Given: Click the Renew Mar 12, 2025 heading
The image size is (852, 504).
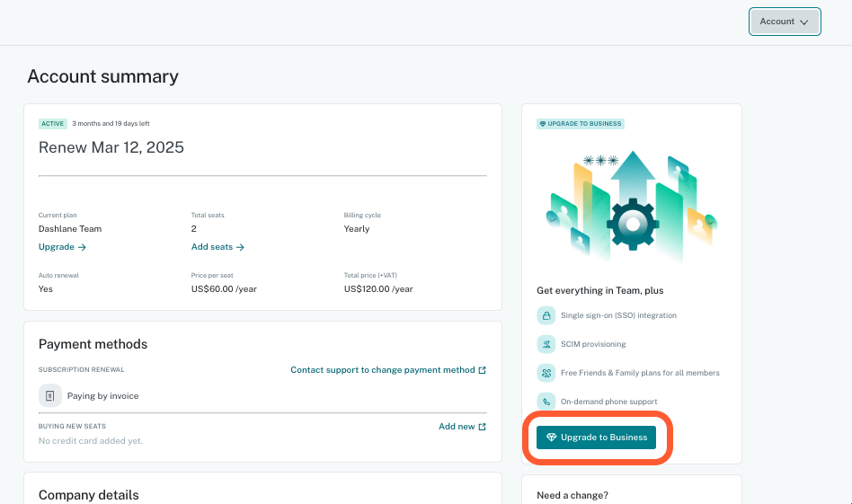Looking at the screenshot, I should tap(111, 147).
